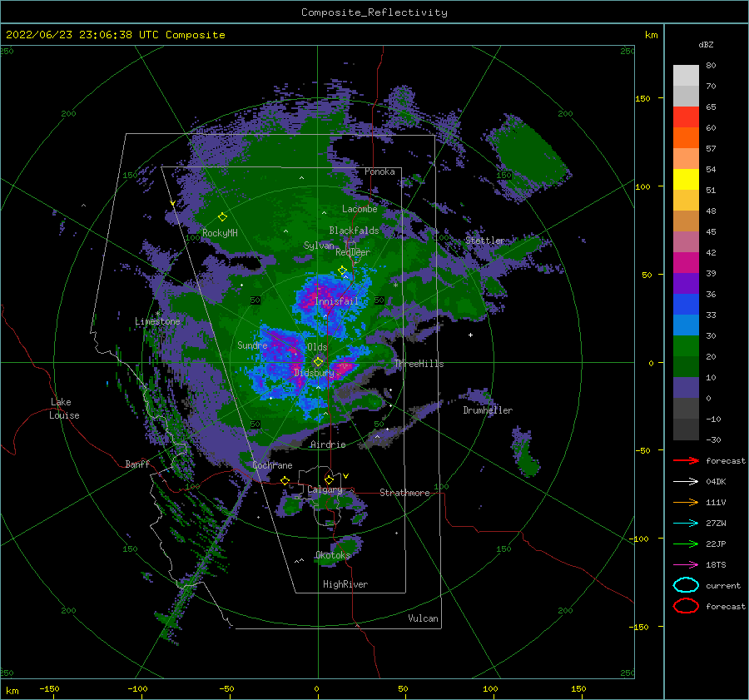Click the Composite_Reflectivity title text
749x700 pixels.
[x=374, y=12]
